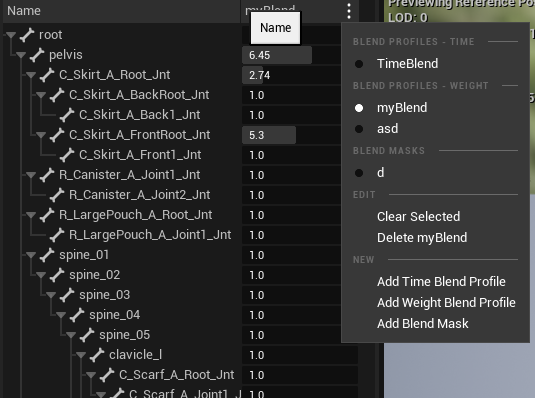Click bone icon of clavicle_l
Viewport: 535px width, 398px height.
(x=97, y=355)
